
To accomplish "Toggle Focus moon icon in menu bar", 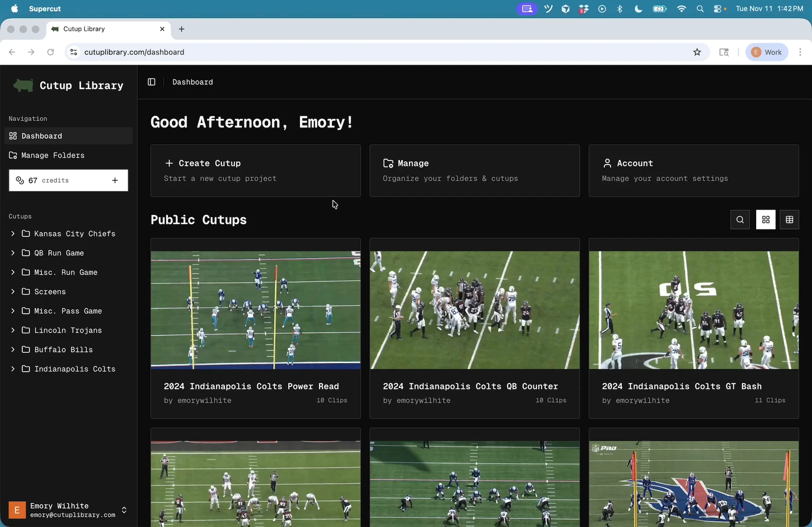I will (638, 9).
